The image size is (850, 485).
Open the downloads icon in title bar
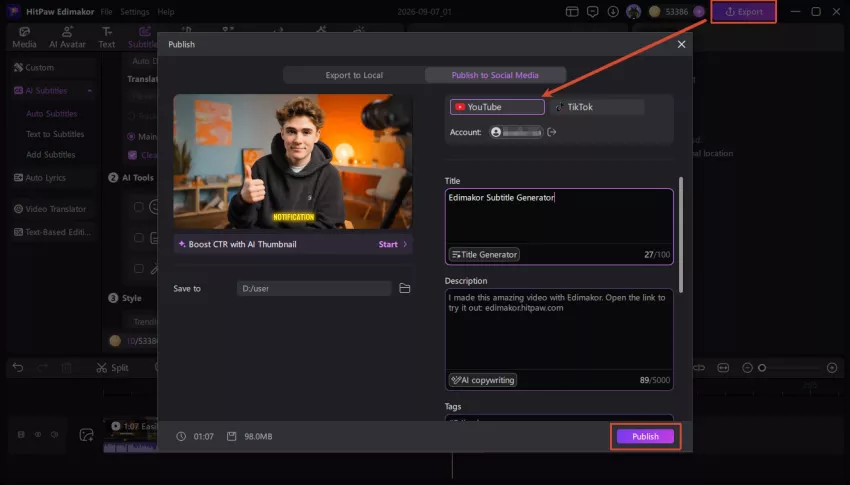click(x=613, y=11)
